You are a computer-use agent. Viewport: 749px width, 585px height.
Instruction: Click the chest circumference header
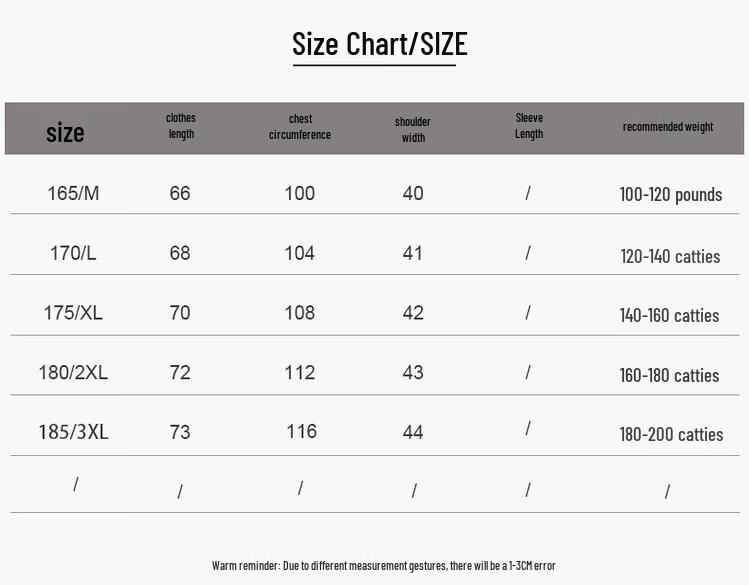pos(300,127)
